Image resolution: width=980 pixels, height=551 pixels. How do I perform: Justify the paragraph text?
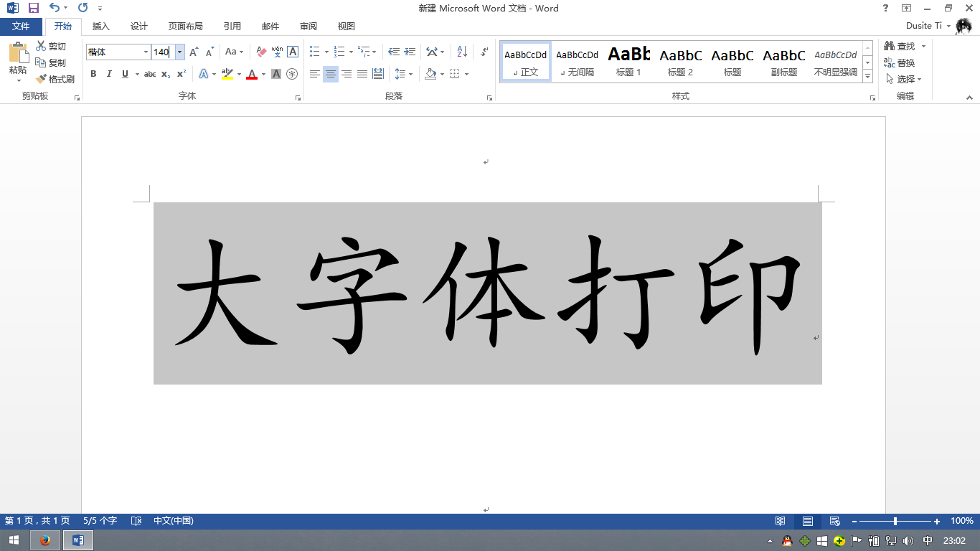(362, 74)
